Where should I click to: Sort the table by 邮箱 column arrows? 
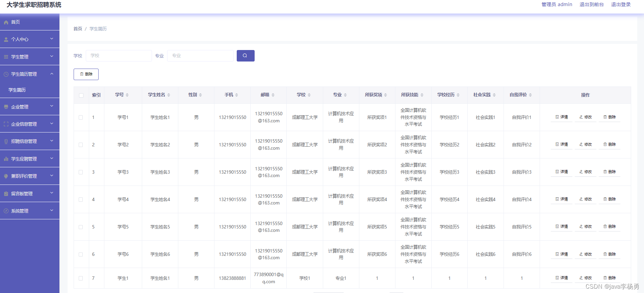tap(273, 95)
